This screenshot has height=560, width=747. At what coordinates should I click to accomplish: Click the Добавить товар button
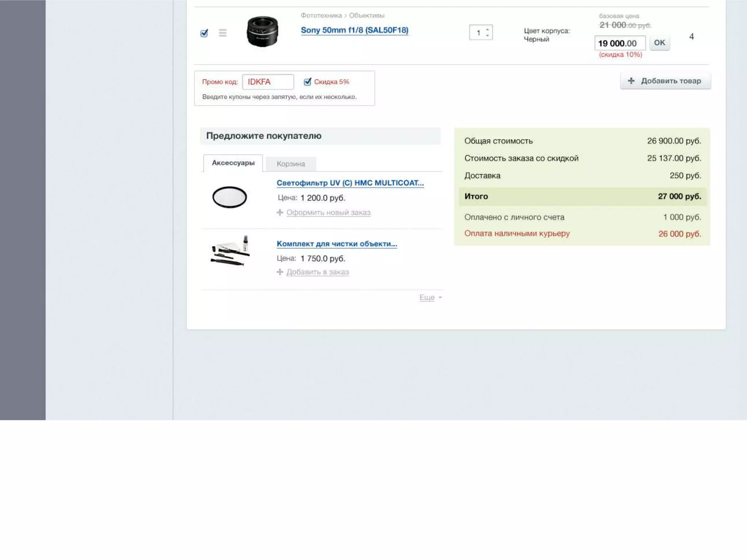coord(665,81)
